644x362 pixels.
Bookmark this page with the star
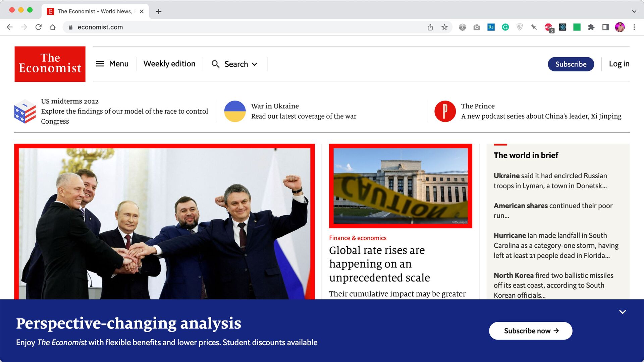[x=444, y=27]
